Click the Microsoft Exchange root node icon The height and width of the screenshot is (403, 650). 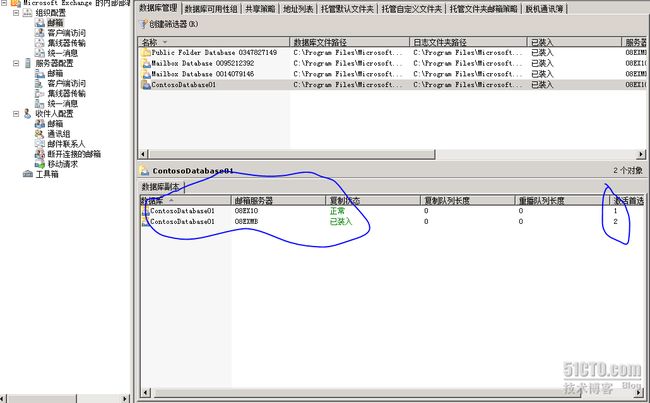pos(16,3)
